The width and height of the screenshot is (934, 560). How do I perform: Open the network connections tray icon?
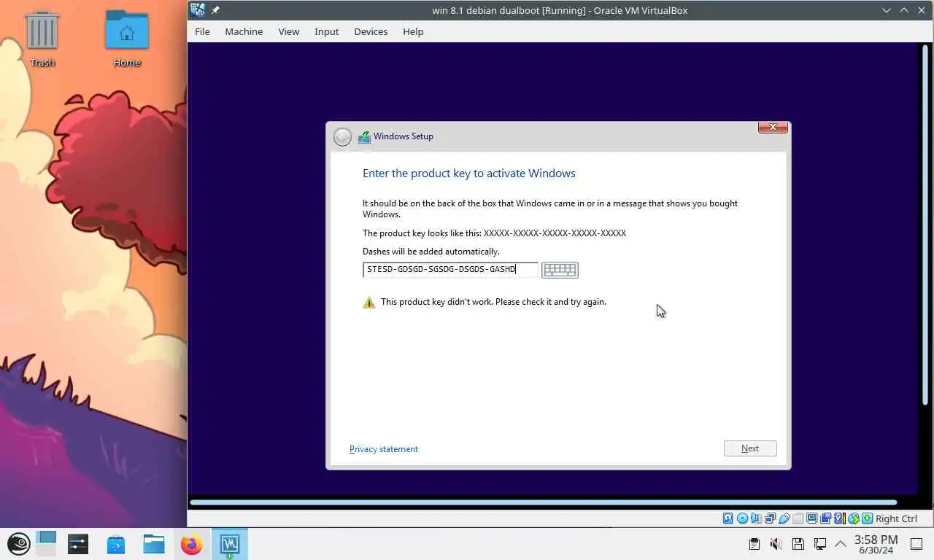(x=820, y=544)
